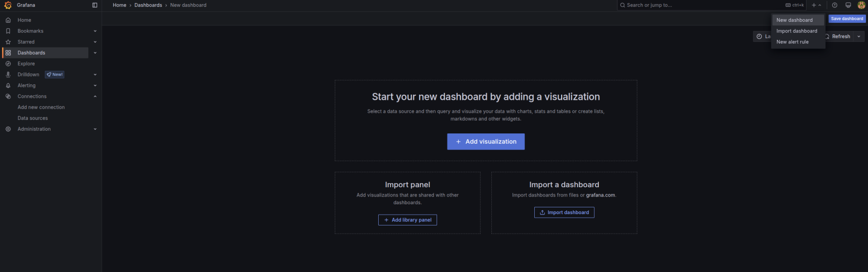The height and width of the screenshot is (272, 868).
Task: Click 'Home' in the breadcrumb
Action: [x=119, y=5]
